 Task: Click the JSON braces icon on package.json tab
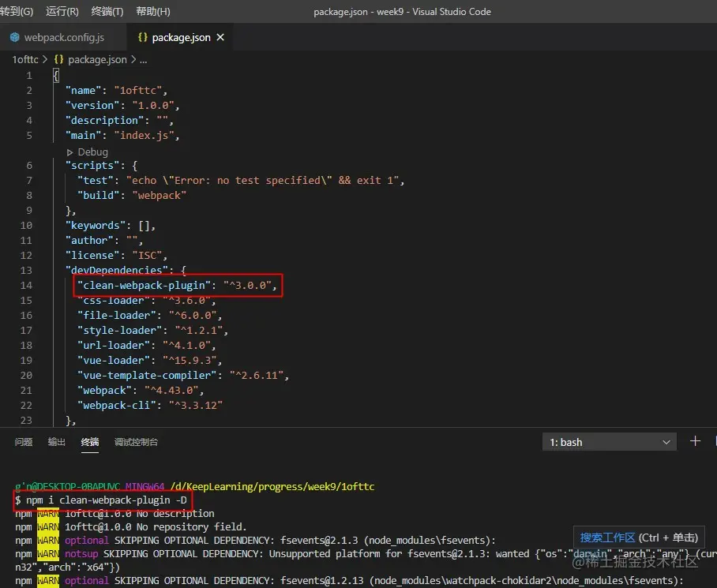pos(143,37)
